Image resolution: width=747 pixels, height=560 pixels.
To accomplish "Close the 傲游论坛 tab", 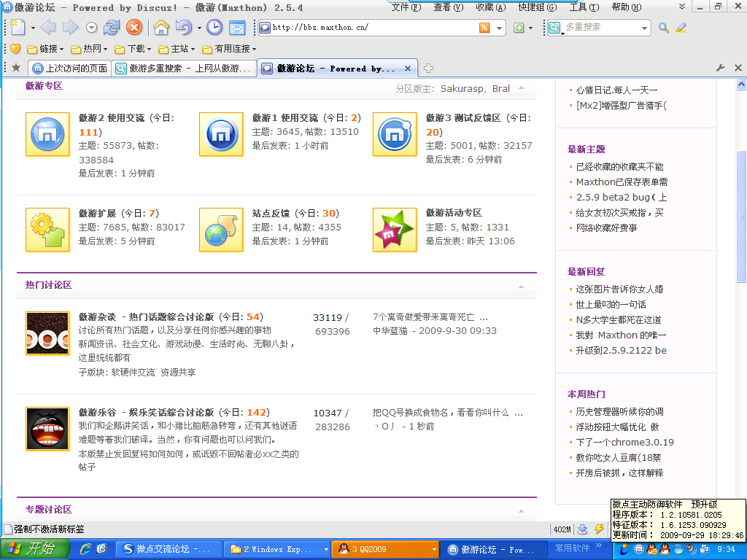I will (408, 69).
